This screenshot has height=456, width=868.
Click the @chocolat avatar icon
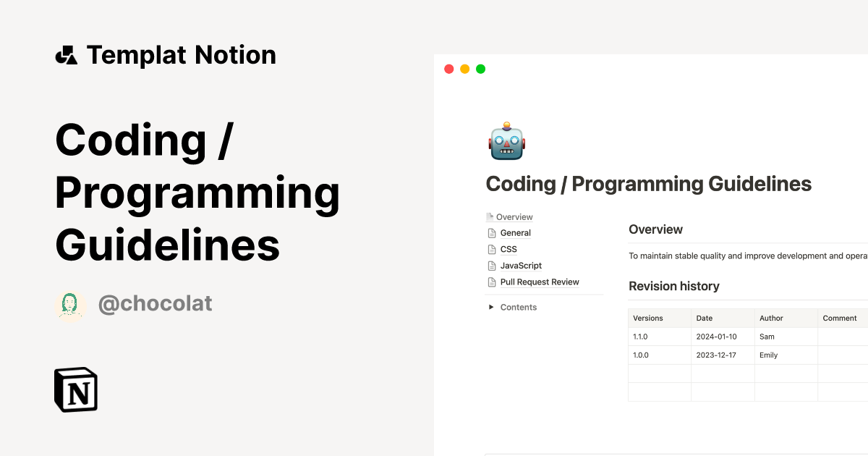point(70,303)
